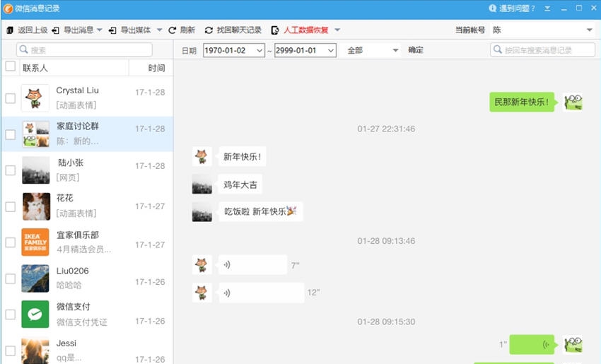Toggle the select-all contacts checkbox
Screen dimensions: 601x364
[11, 66]
